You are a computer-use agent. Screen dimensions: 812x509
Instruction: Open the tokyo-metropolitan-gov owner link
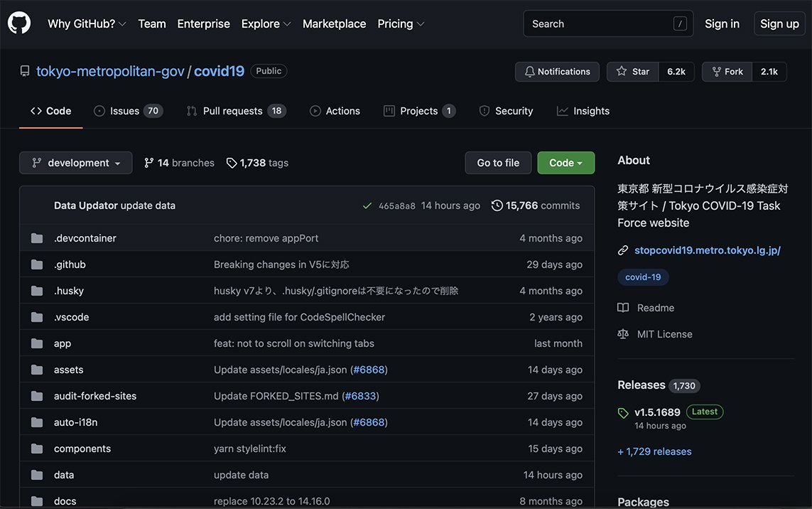(x=110, y=71)
